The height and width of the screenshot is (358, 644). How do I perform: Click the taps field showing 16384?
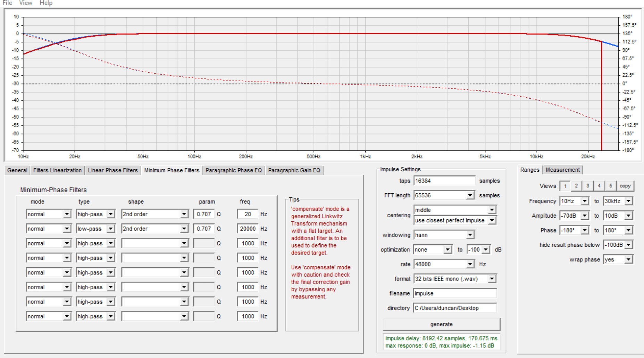click(x=444, y=181)
